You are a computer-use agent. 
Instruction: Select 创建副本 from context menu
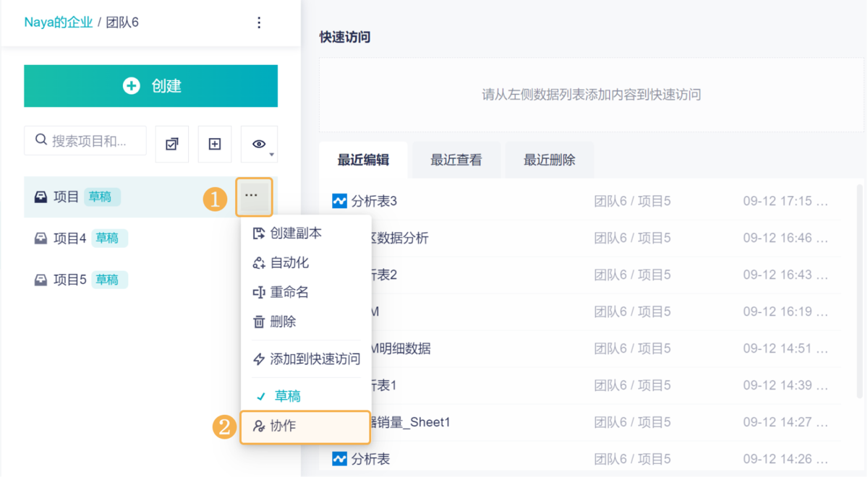pos(295,233)
